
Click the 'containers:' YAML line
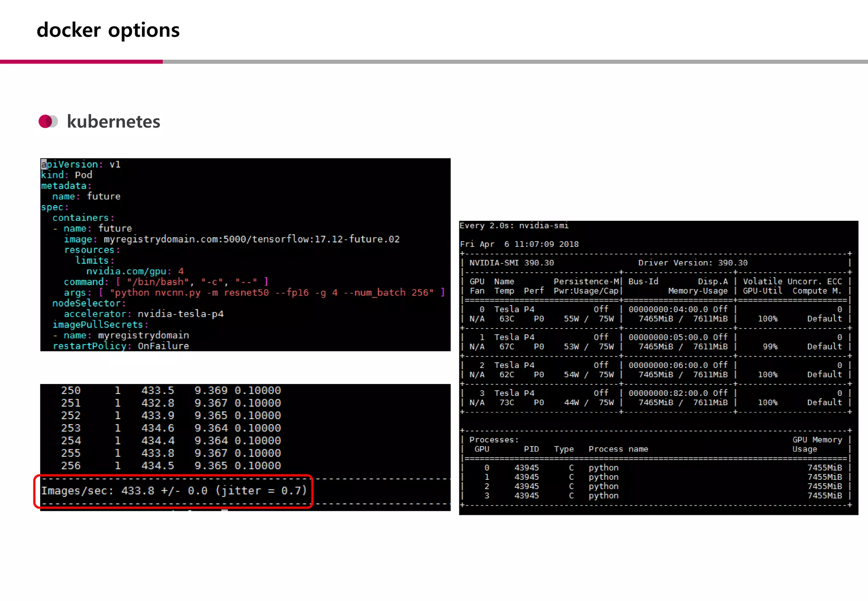pos(83,218)
